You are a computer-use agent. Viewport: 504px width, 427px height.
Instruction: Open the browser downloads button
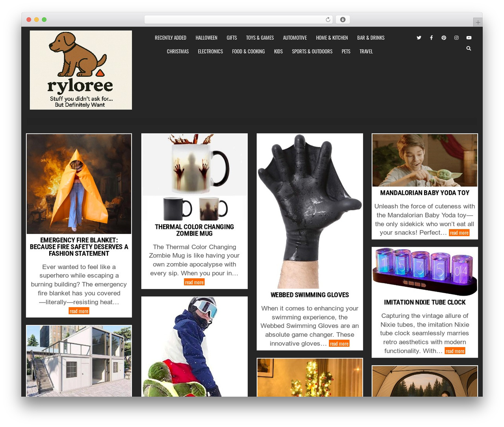[x=343, y=20]
